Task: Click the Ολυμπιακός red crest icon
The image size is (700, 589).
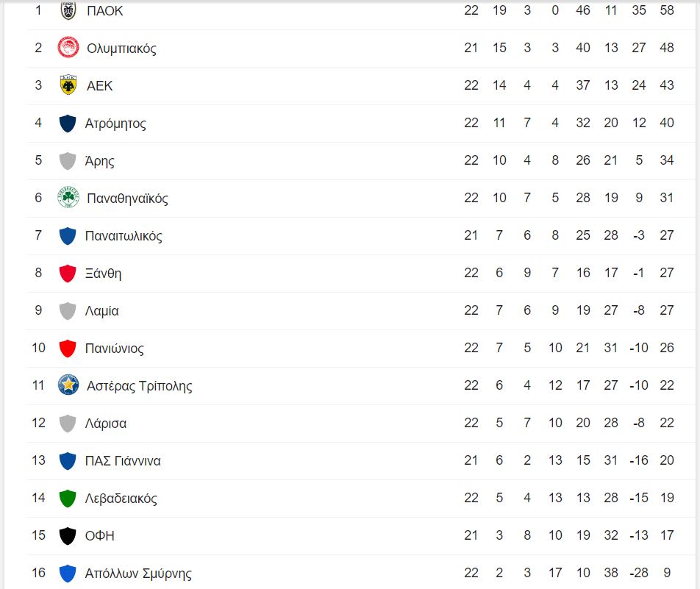Action: (68, 49)
